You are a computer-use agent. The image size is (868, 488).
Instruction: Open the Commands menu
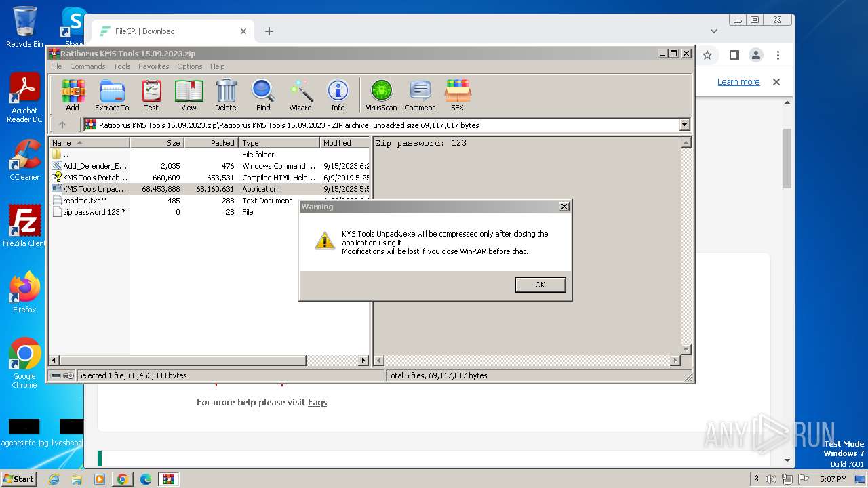pos(87,66)
